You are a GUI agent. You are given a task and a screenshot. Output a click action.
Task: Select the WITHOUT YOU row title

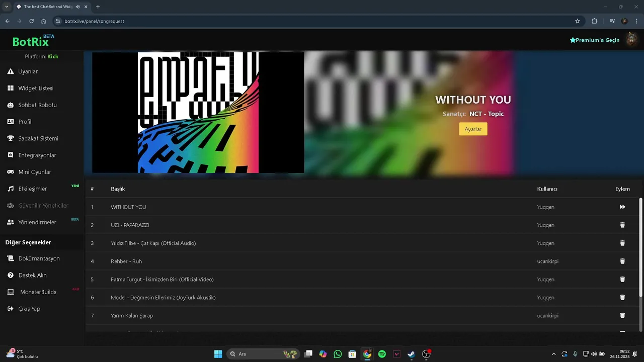tap(128, 207)
